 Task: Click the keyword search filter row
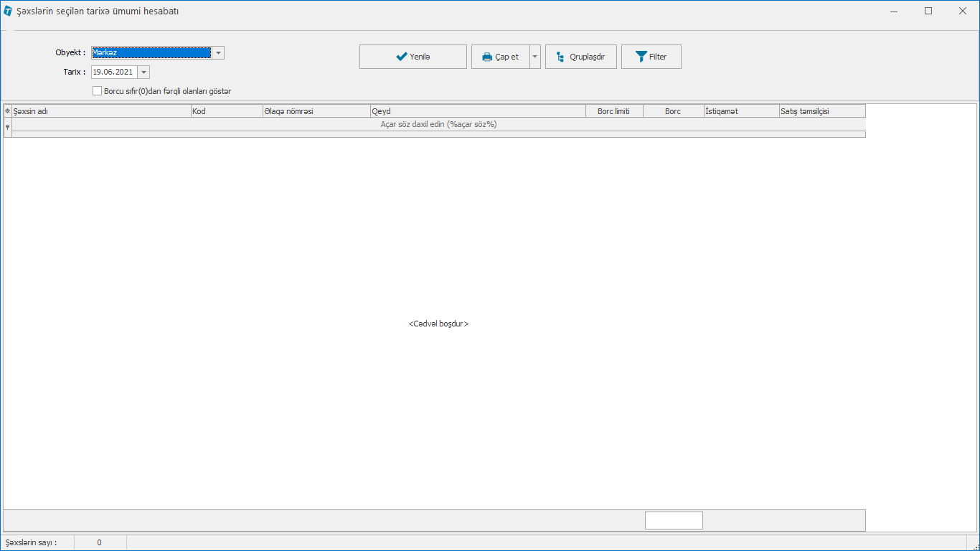tap(438, 124)
